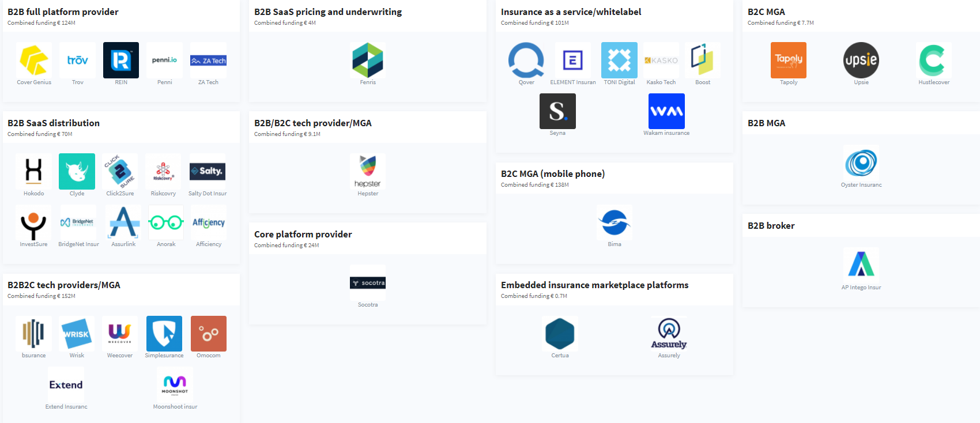Open the Assurely logo
The width and height of the screenshot is (980, 423).
coord(669,334)
